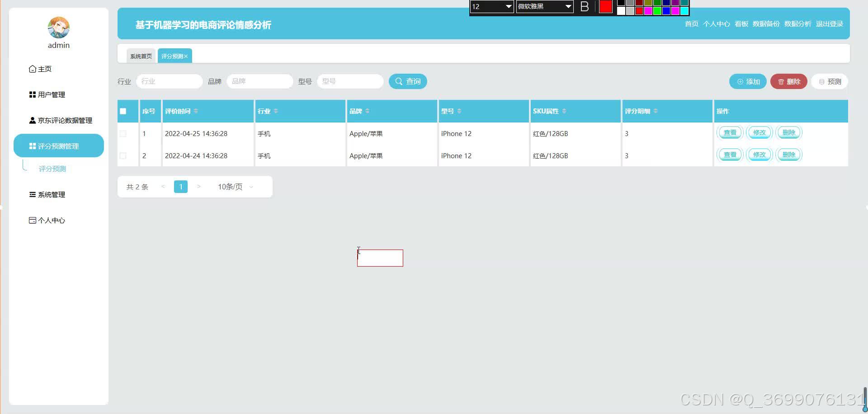This screenshot has width=868, height=414.
Task: Open the 10条/页 page size dropdown
Action: tap(235, 187)
